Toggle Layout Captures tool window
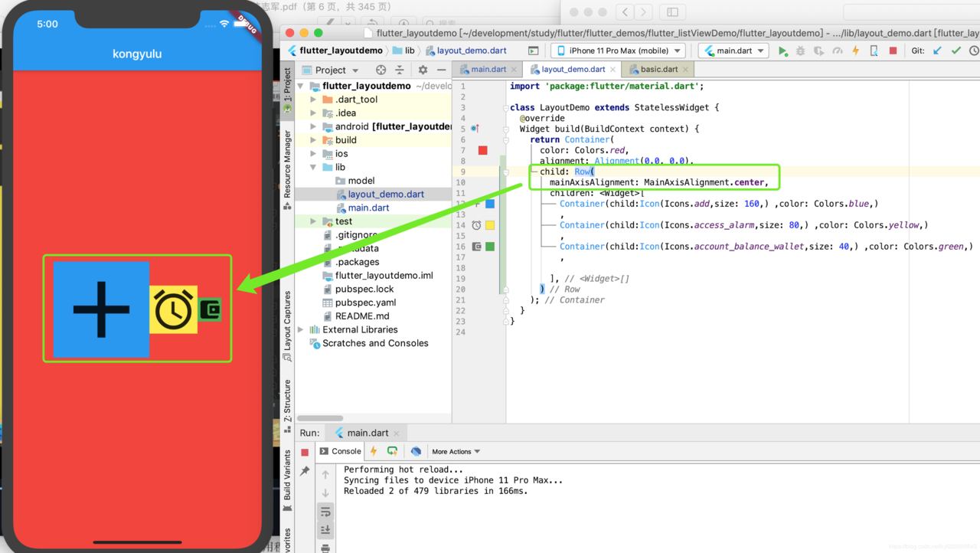The height and width of the screenshot is (553, 980). (288, 326)
